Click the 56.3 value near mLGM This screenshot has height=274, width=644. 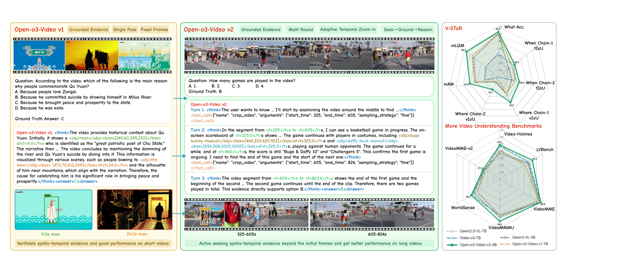[463, 50]
